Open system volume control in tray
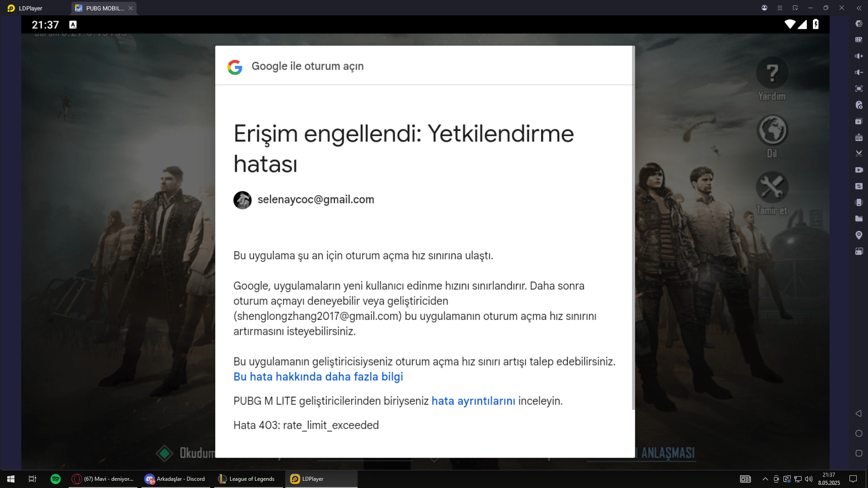 pyautogui.click(x=809, y=479)
